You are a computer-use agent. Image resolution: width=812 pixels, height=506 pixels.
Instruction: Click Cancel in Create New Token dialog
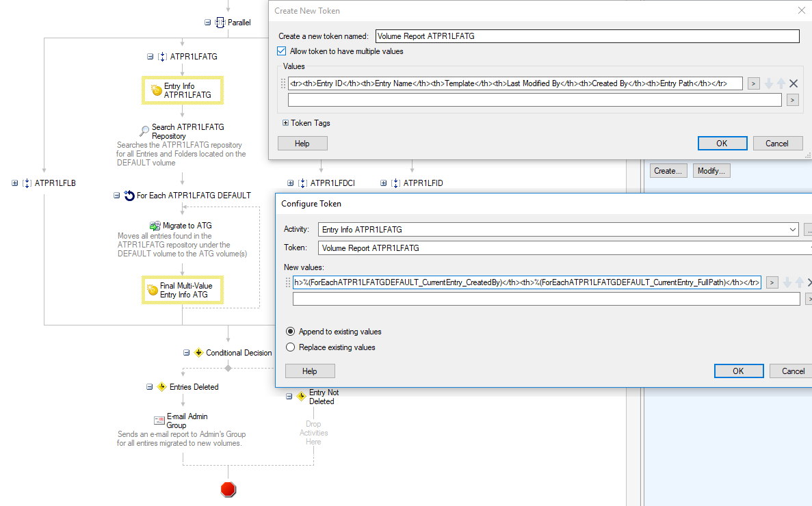777,144
